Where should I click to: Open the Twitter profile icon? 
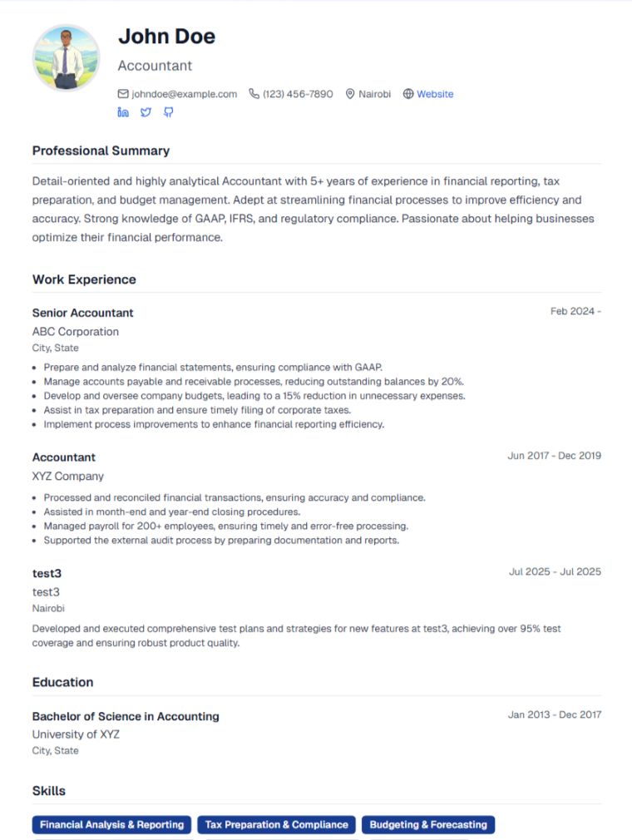[x=146, y=112]
